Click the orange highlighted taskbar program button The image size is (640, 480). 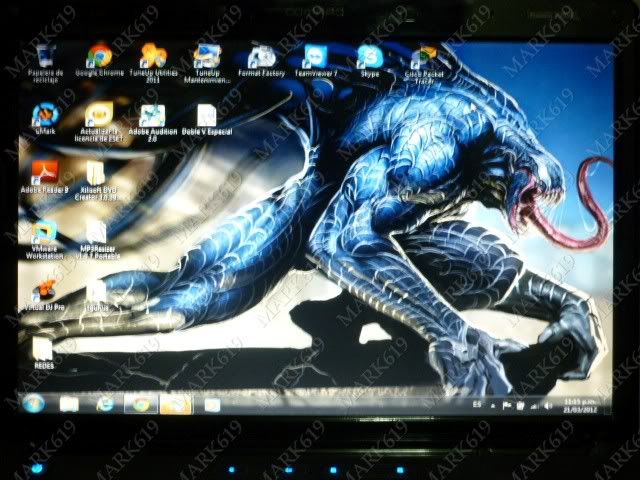(x=176, y=404)
